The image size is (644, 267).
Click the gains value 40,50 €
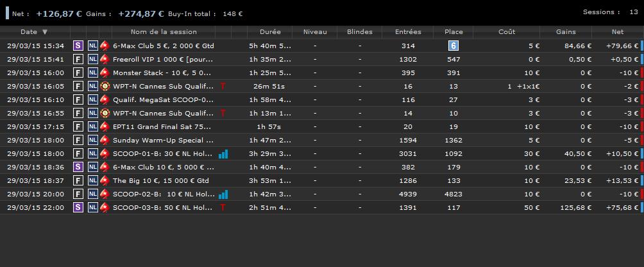click(x=579, y=153)
